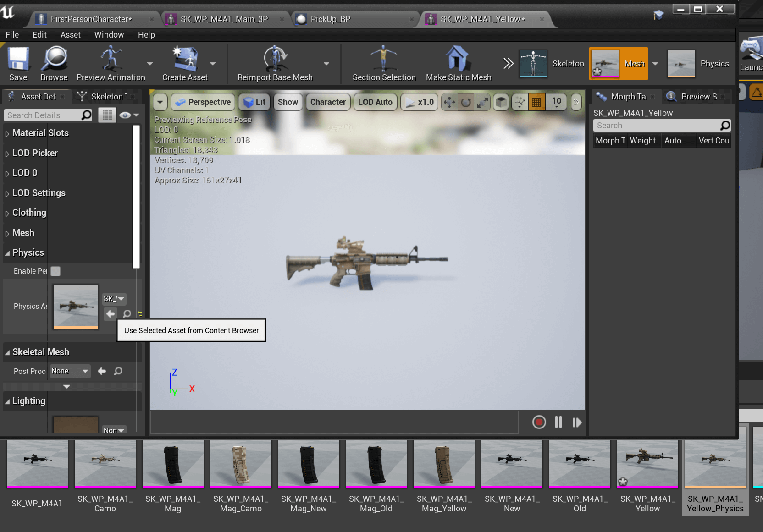The width and height of the screenshot is (763, 532).
Task: Expand hidden toolbar items via double chevron
Action: pos(508,63)
